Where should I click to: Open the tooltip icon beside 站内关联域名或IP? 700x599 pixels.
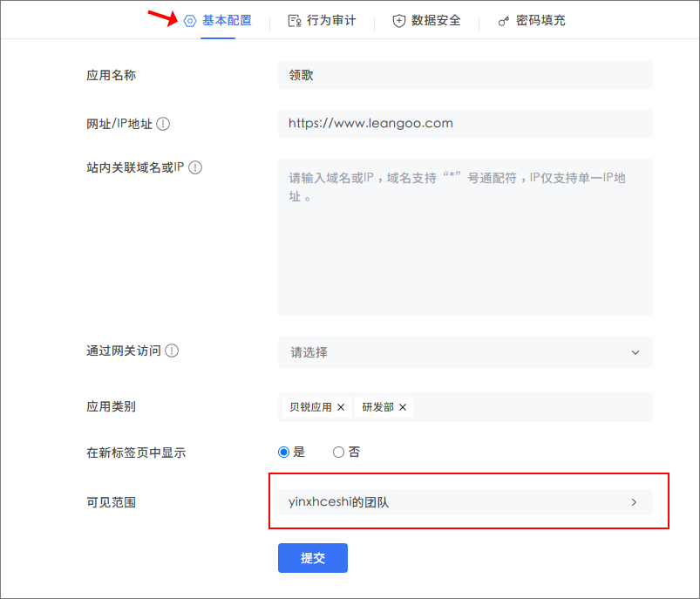(194, 167)
